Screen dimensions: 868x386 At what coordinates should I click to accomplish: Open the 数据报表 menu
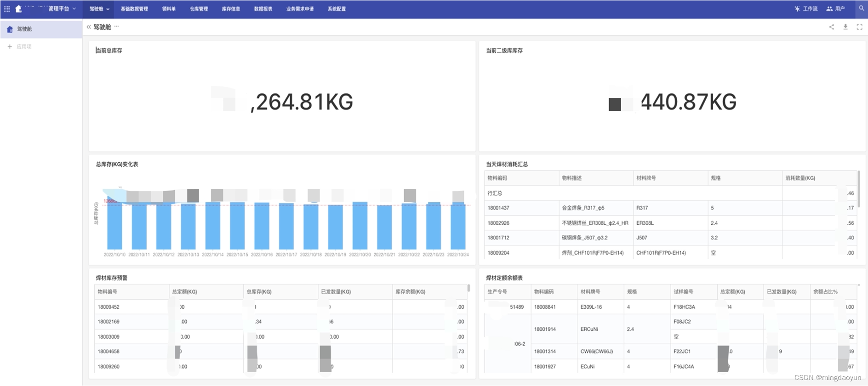coord(263,9)
